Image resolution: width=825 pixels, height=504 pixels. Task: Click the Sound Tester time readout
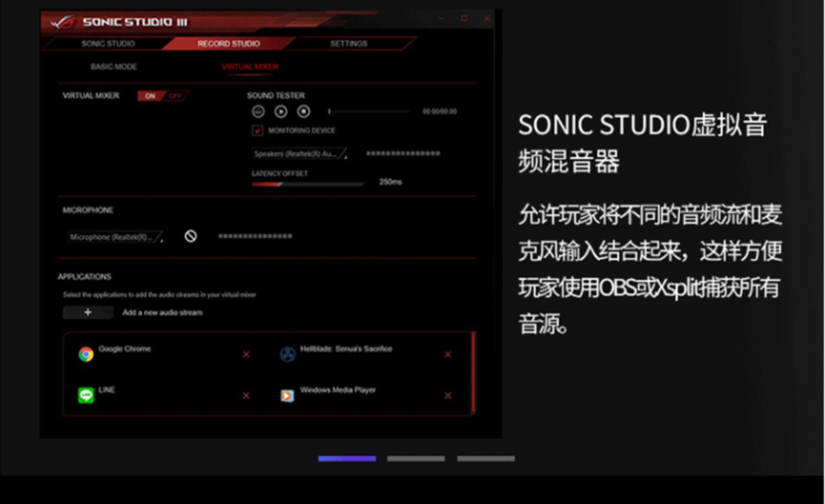pyautogui.click(x=439, y=112)
